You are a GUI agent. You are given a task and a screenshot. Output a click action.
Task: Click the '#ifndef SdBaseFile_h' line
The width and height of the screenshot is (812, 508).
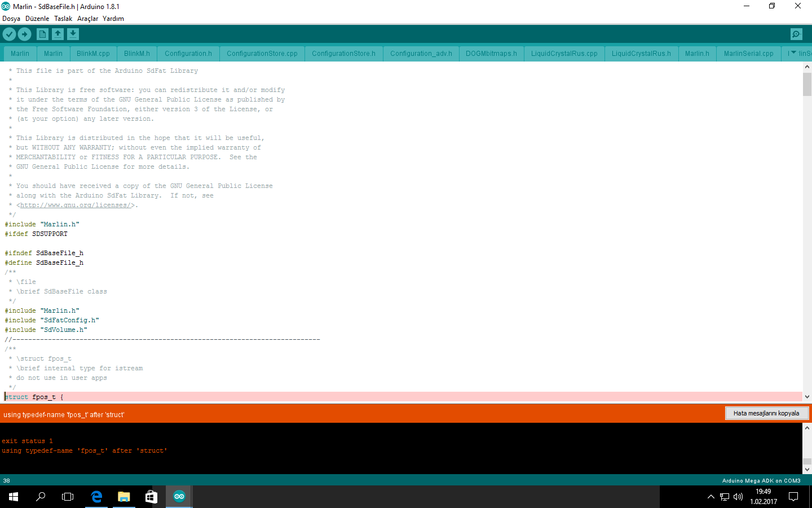44,253
